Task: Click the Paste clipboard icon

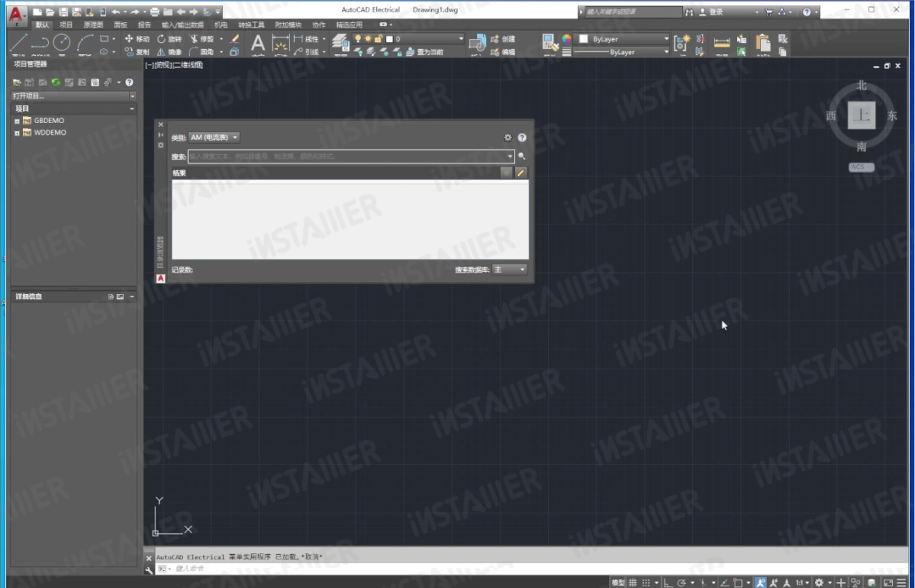Action: (x=762, y=42)
